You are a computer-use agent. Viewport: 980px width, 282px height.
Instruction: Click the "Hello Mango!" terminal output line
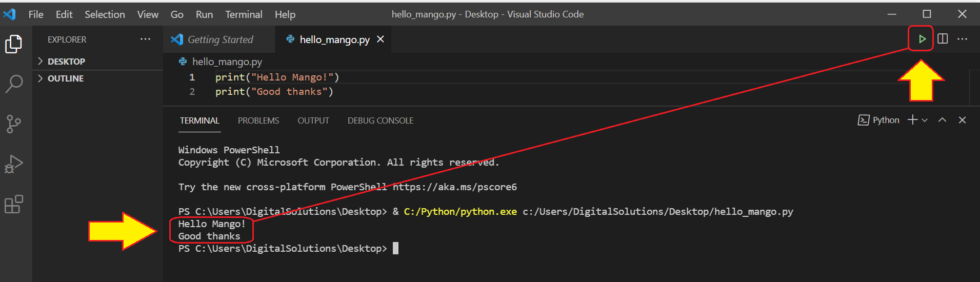pos(212,224)
